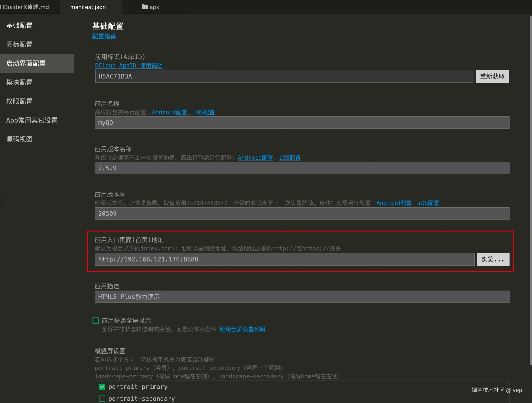The height and width of the screenshot is (403, 532).
Task: Click Android配置 link under 应用版本号
Action: point(394,203)
